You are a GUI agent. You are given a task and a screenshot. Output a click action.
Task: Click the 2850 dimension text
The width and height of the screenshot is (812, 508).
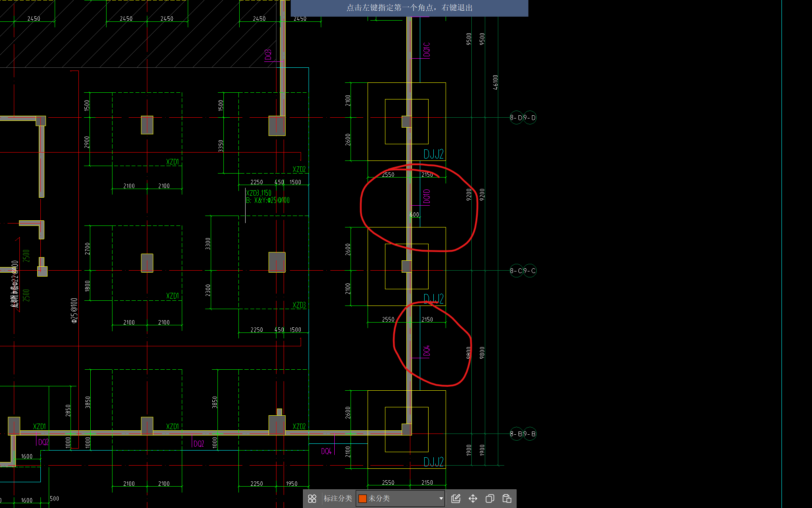pos(68,411)
